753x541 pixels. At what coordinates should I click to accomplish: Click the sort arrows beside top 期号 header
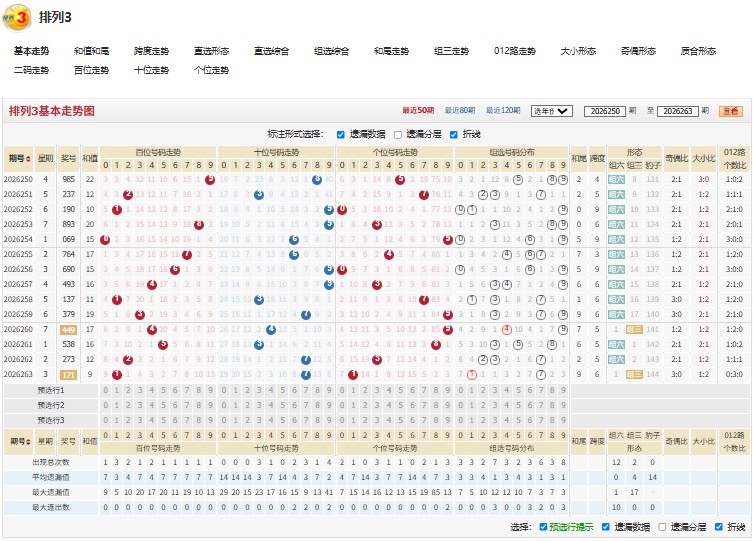click(x=29, y=158)
